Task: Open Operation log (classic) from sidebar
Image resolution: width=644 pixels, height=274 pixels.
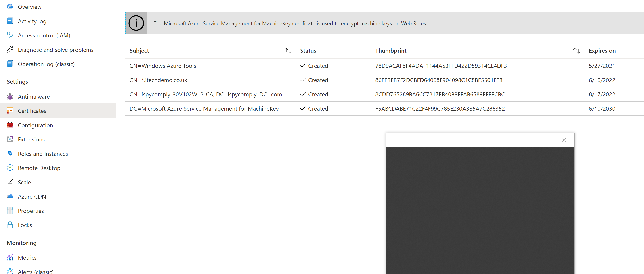Action: [46, 64]
